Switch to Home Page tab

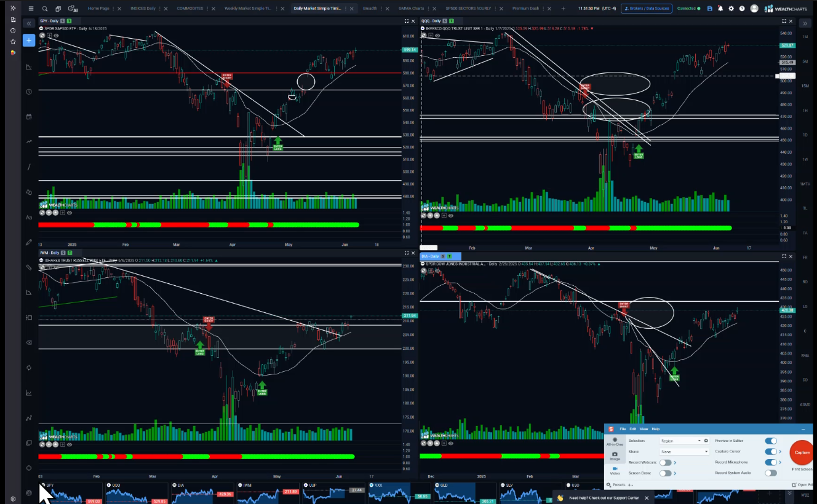tap(98, 9)
